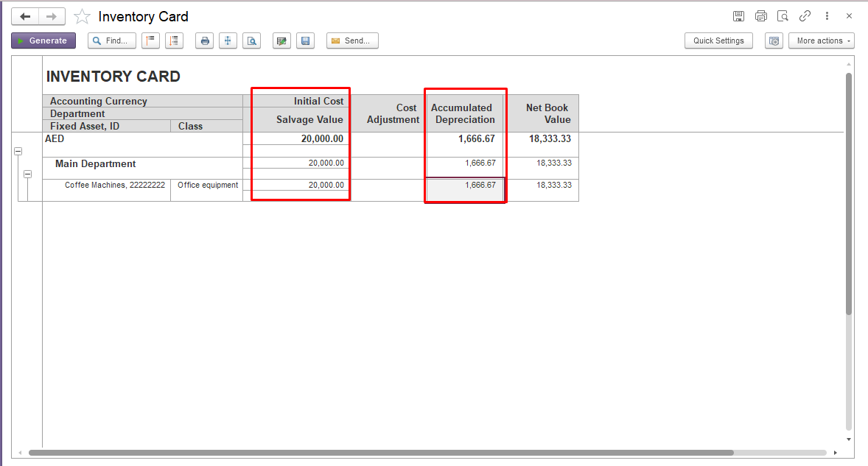Collapse the AED currency group
Viewport: 868px width, 466px height.
pyautogui.click(x=18, y=151)
